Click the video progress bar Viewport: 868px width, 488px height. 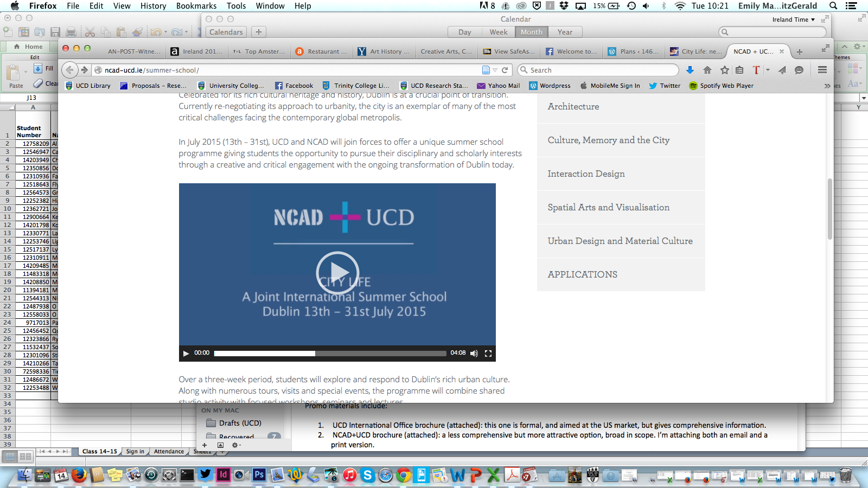330,354
